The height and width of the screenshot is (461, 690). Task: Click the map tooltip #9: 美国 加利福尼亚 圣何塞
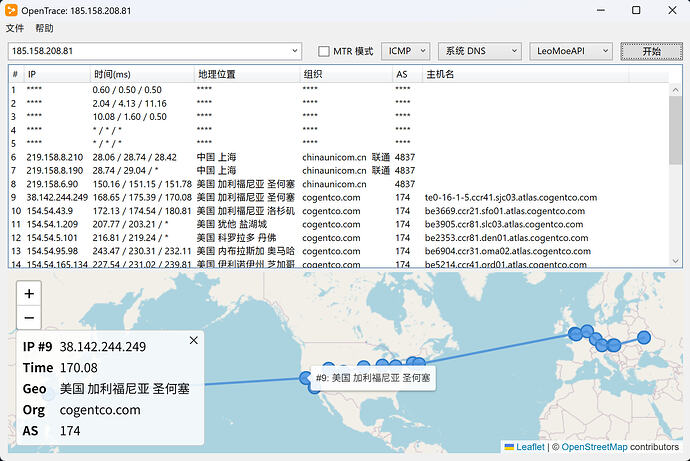coord(373,378)
